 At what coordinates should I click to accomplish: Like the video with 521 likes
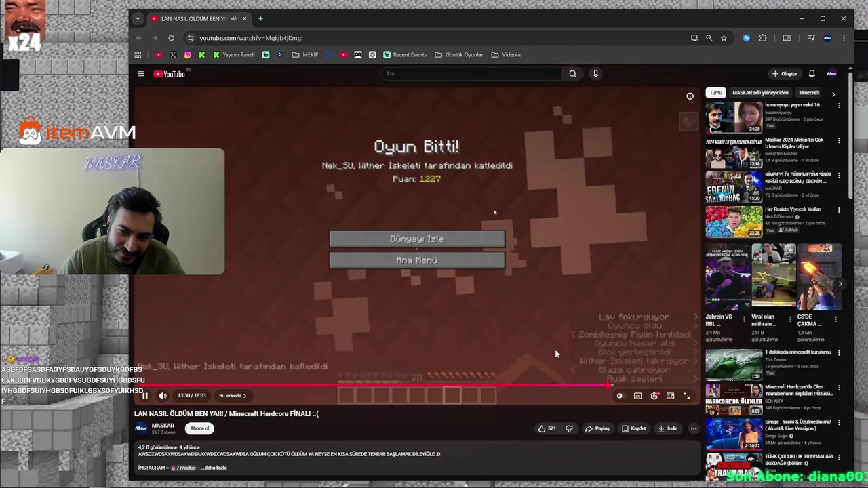(x=547, y=428)
